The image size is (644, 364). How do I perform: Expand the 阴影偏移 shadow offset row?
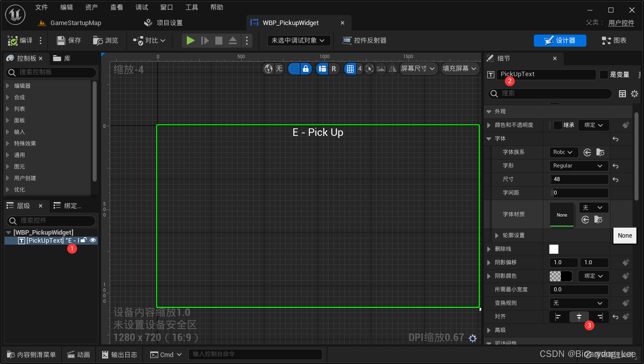(x=490, y=263)
